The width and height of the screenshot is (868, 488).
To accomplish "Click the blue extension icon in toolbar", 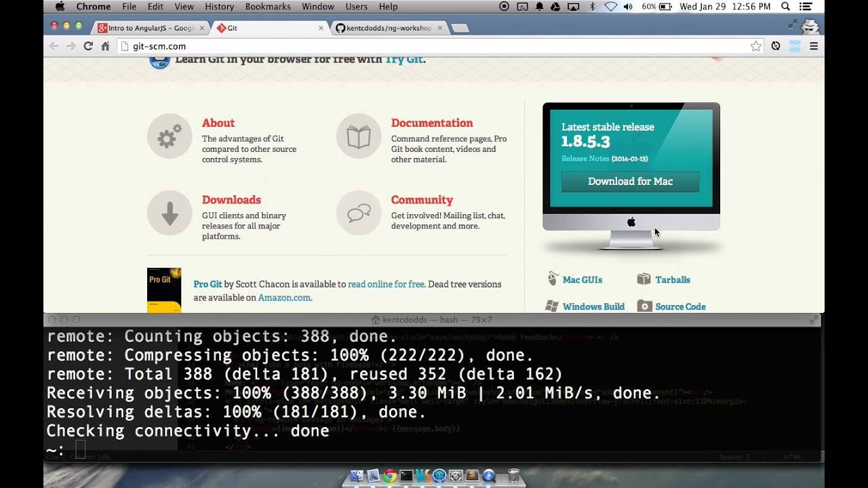I will click(795, 46).
